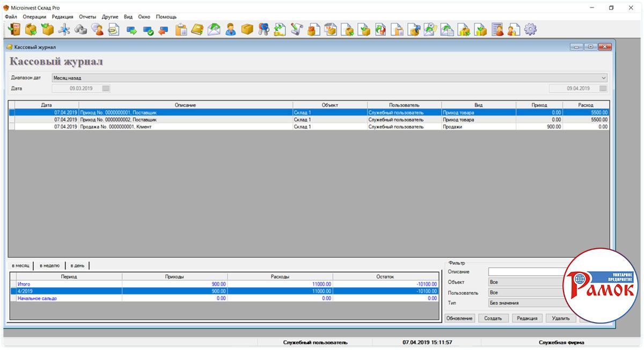Click the gear settings icon in toolbar
Viewport: 644px width, 350px height.
point(530,29)
